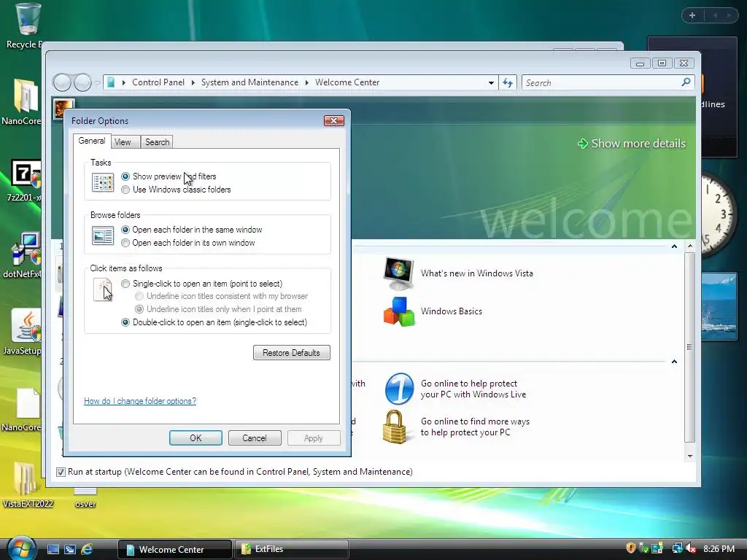
Task: Cancel the Folder Options dialog
Action: click(255, 438)
